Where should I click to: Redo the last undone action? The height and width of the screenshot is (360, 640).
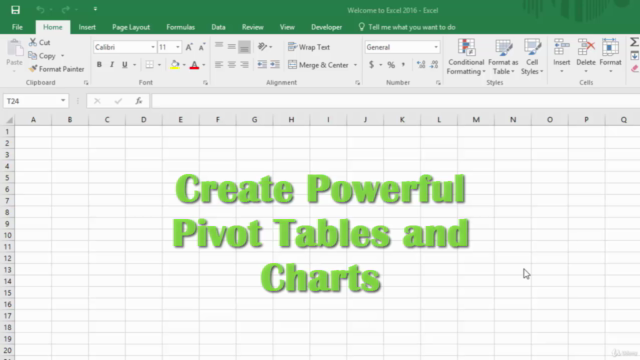65,9
